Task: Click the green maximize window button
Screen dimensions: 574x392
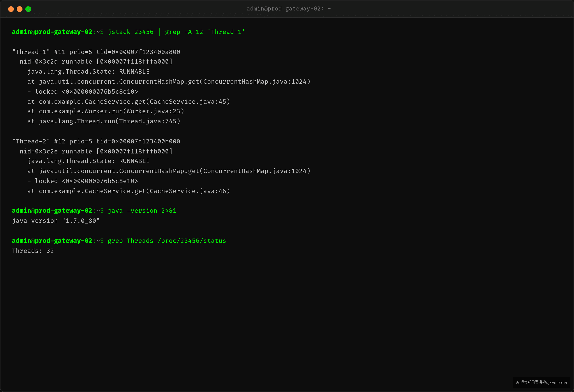Action: coord(28,9)
